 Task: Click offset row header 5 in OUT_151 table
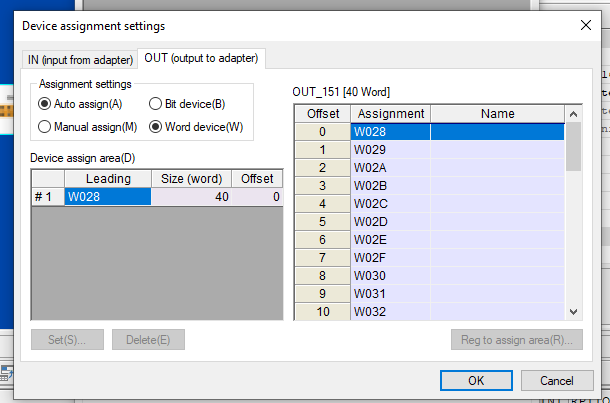point(323,222)
